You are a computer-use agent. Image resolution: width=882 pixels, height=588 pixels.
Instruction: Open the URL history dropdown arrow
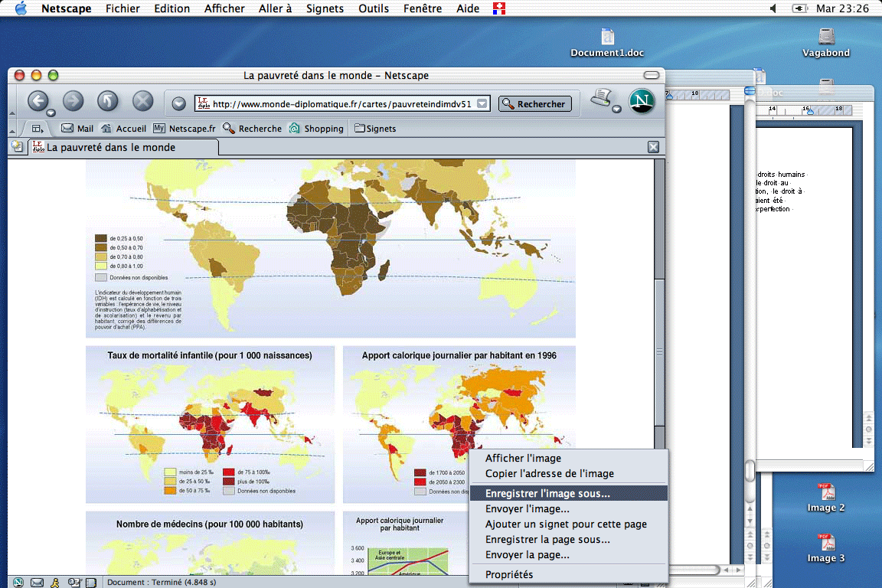click(x=178, y=104)
